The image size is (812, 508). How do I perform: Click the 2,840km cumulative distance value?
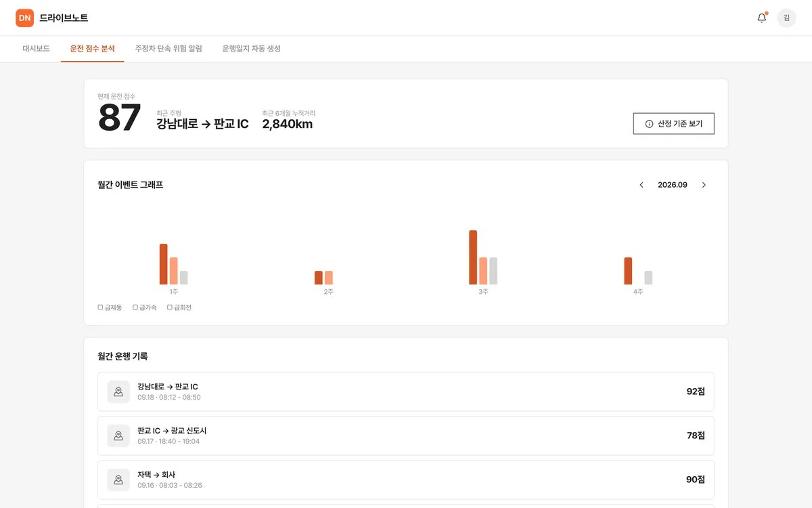pyautogui.click(x=288, y=124)
